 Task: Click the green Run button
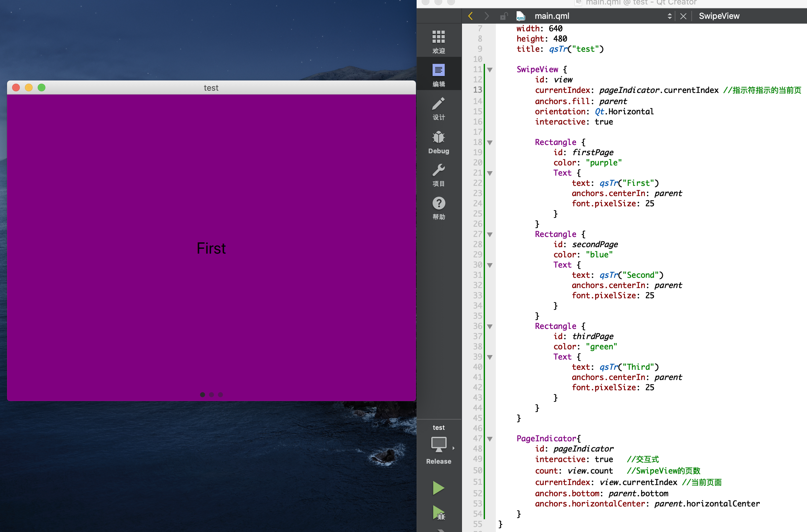(438, 488)
